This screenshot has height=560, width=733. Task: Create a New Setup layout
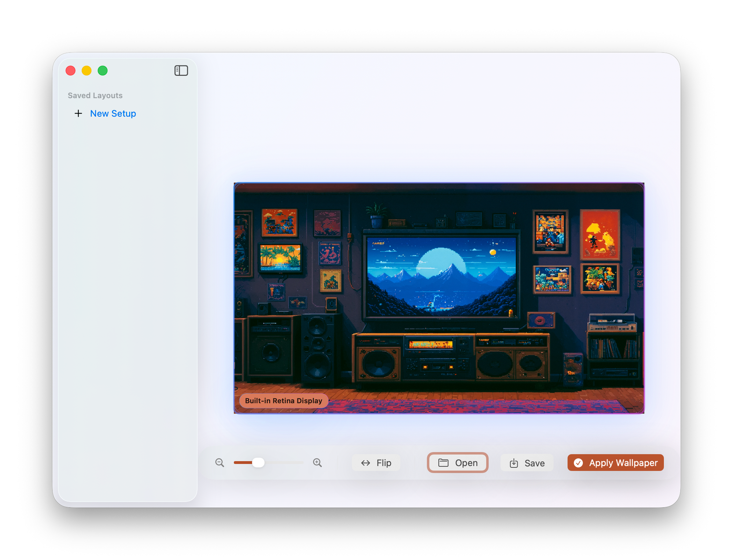113,114
